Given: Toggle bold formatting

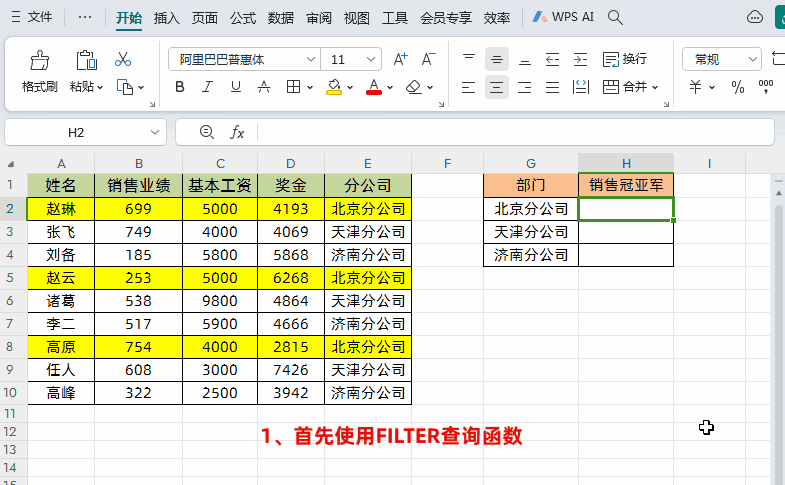Looking at the screenshot, I should pos(180,87).
